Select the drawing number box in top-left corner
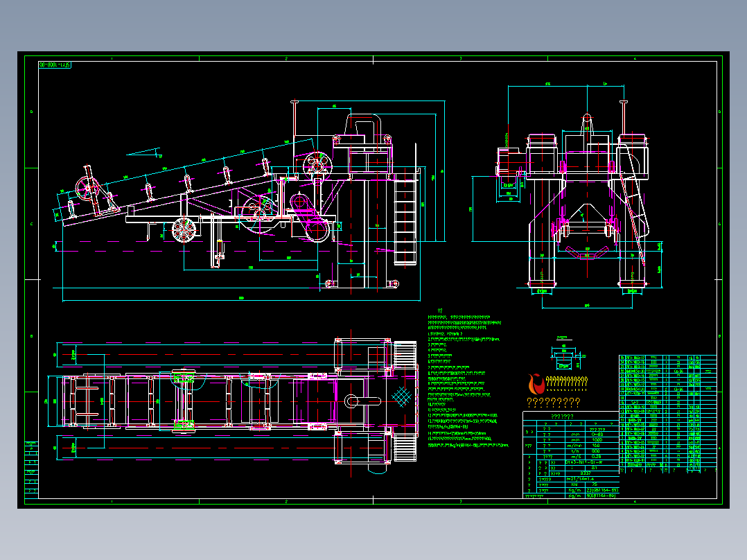The image size is (747, 560). click(x=55, y=65)
